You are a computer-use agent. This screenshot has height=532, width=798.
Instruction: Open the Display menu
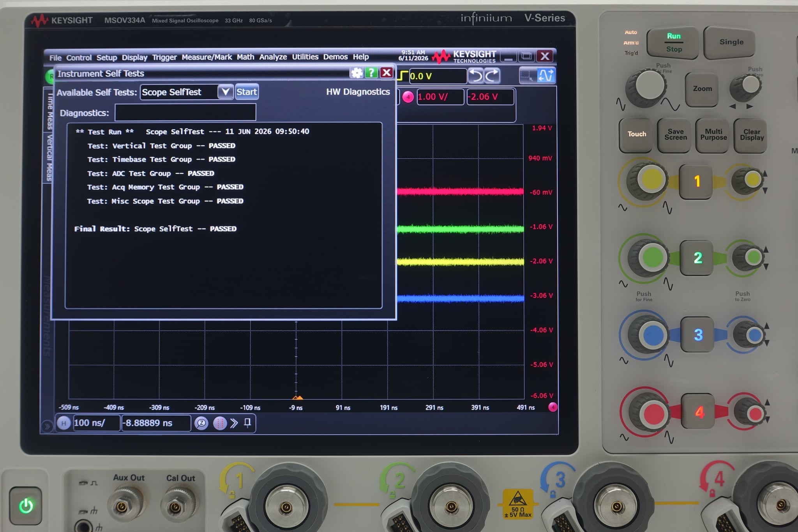(134, 58)
